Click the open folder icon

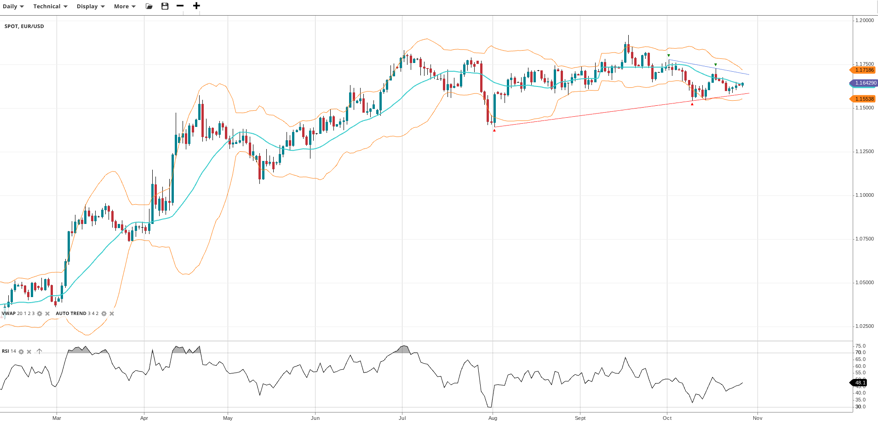[x=149, y=6]
